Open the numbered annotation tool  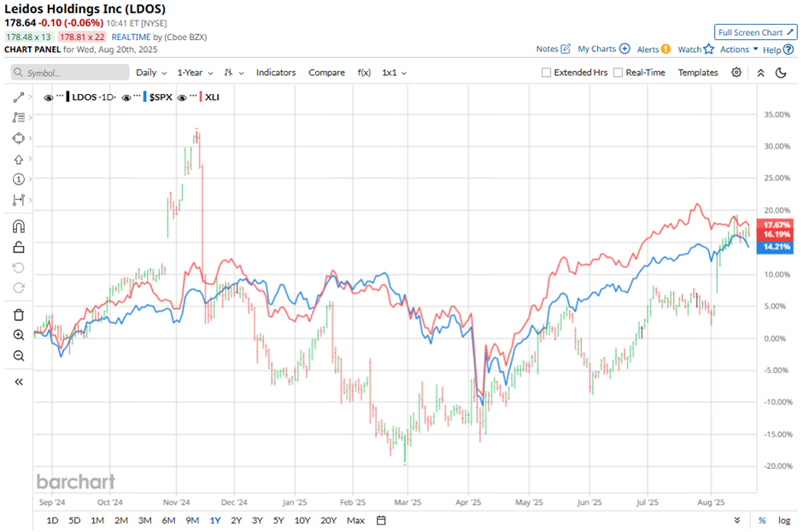19,179
